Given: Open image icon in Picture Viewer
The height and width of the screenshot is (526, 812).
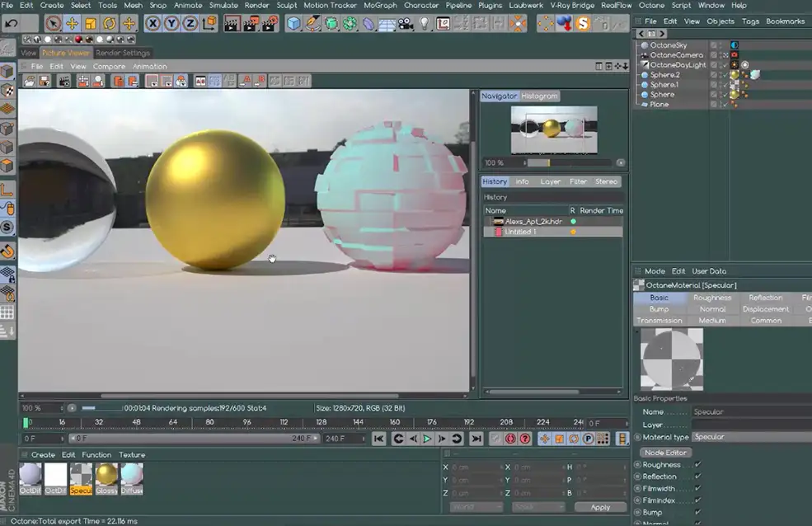Looking at the screenshot, I should pos(30,81).
